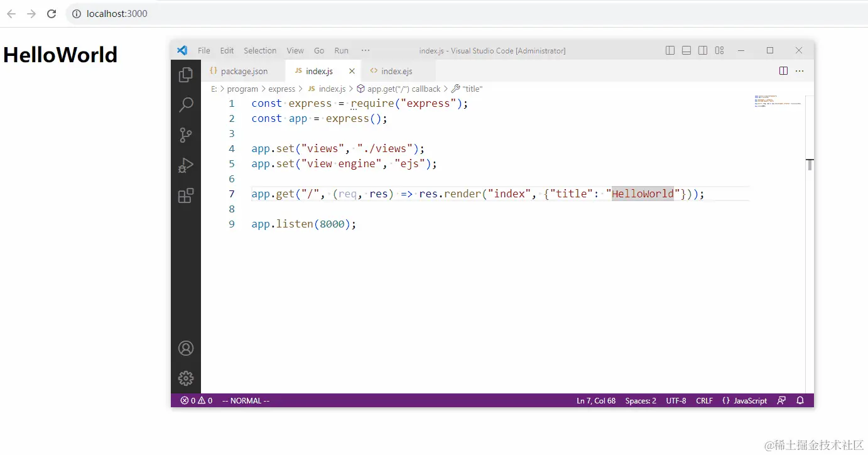Click the E: drive breadcrumb
Screen dimensions: 868x455
tap(214, 89)
